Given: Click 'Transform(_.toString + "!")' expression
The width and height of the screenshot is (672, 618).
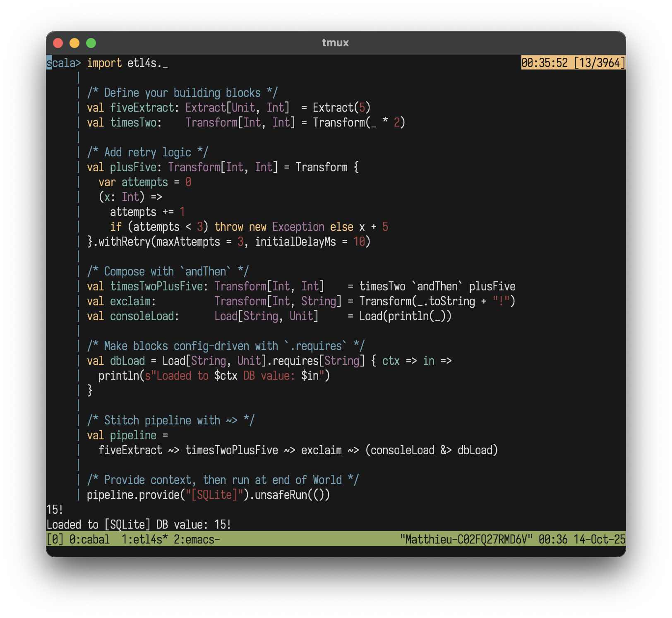Looking at the screenshot, I should click(x=437, y=301).
